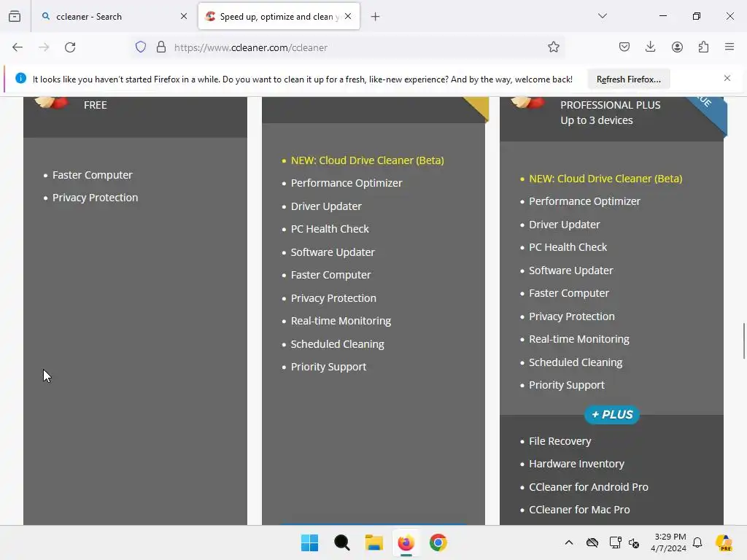Image resolution: width=747 pixels, height=560 pixels.
Task: Click the + PLUS badge
Action: point(612,415)
